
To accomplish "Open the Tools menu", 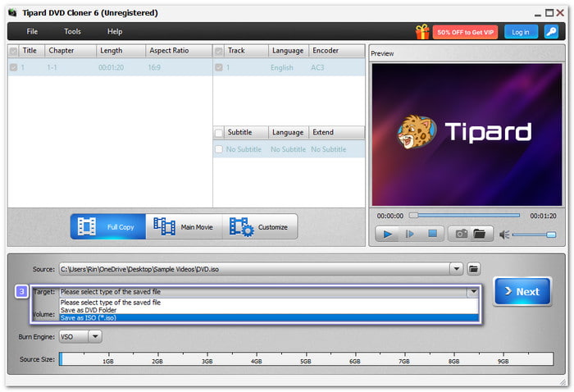I will point(72,31).
